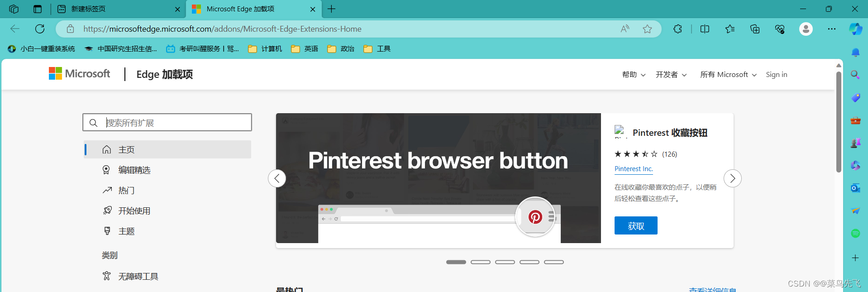The image size is (868, 292).
Task: Open sidebar Outlook icon
Action: tap(855, 188)
